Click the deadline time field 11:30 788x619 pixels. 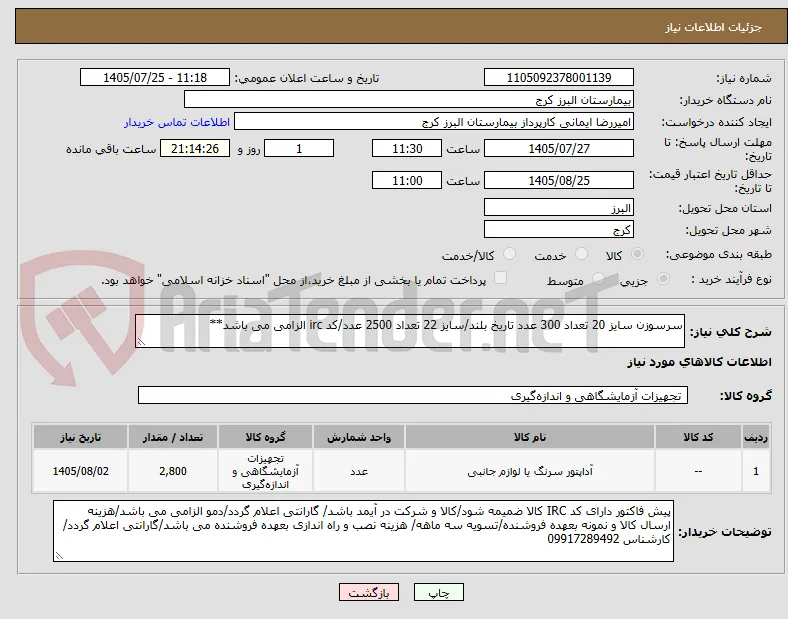point(407,148)
